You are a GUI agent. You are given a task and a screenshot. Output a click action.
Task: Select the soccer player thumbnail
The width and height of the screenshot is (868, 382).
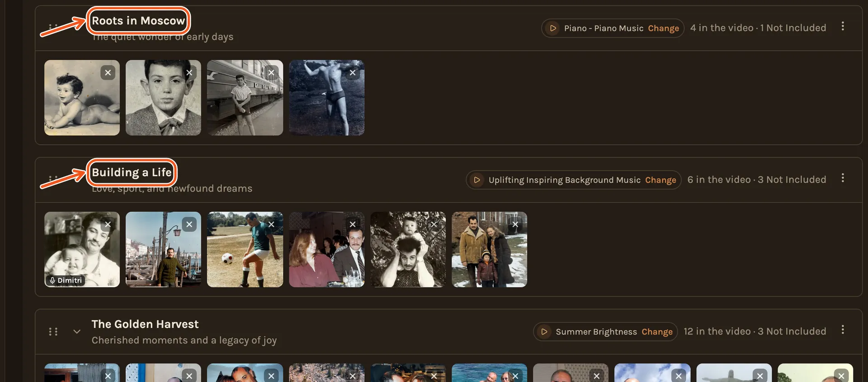coord(245,249)
